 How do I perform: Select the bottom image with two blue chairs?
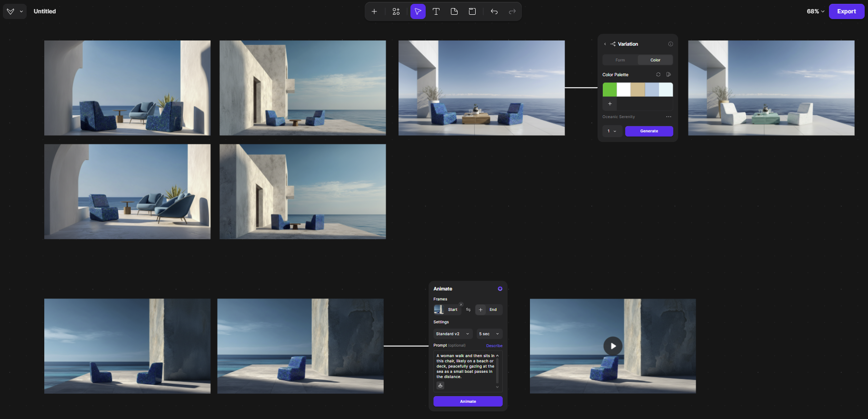click(127, 346)
